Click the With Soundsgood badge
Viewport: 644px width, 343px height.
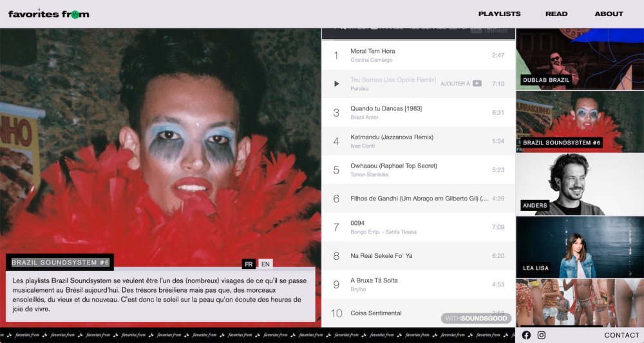point(476,318)
